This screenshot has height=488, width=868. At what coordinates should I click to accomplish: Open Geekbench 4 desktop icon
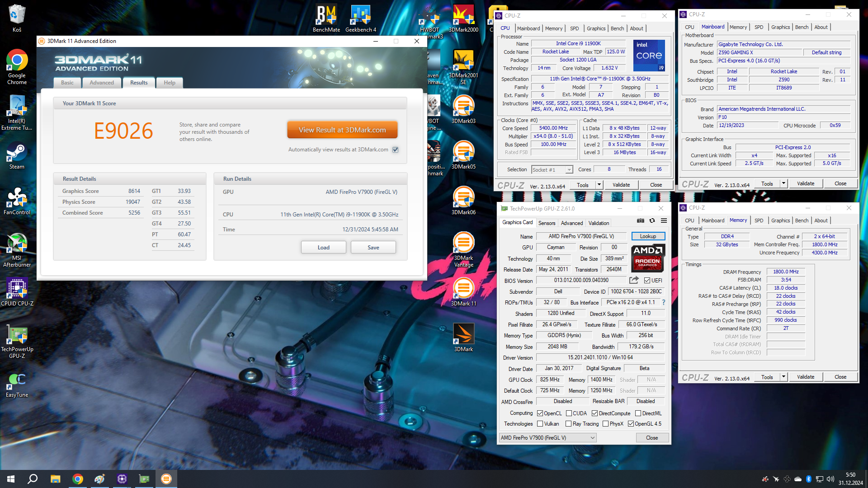[361, 19]
